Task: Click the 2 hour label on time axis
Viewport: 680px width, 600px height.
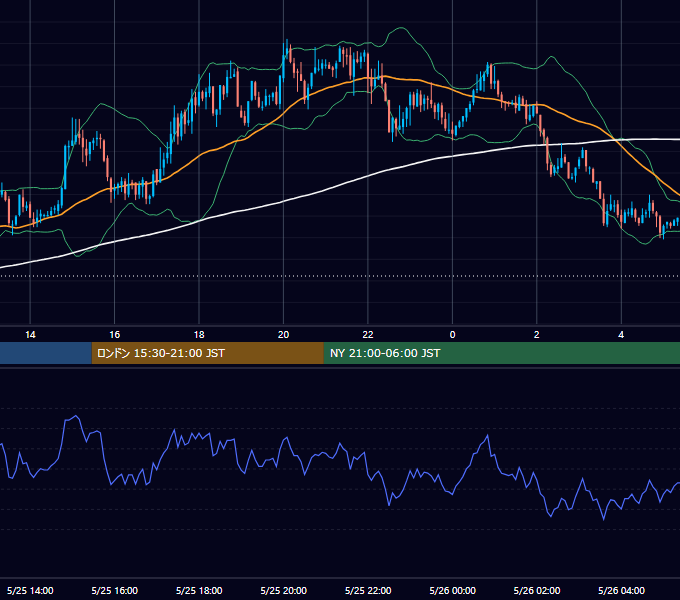Action: coord(536,335)
